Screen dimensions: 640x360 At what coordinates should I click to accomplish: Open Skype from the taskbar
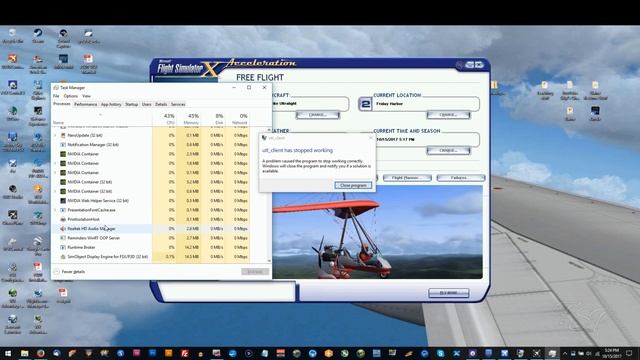click(440, 353)
